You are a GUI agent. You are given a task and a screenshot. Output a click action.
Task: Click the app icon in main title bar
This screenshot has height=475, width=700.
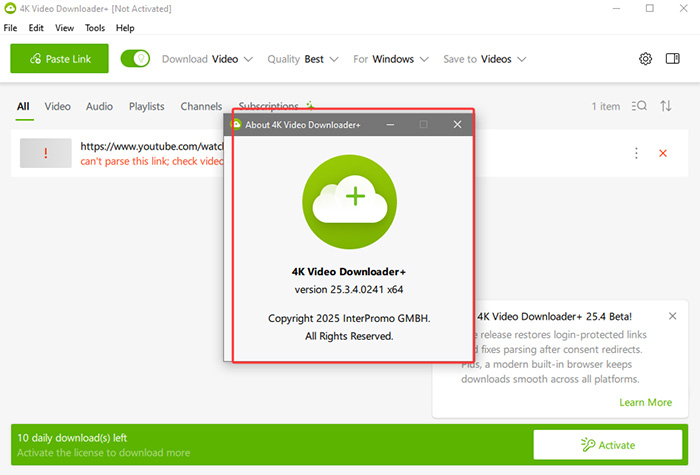pos(10,8)
